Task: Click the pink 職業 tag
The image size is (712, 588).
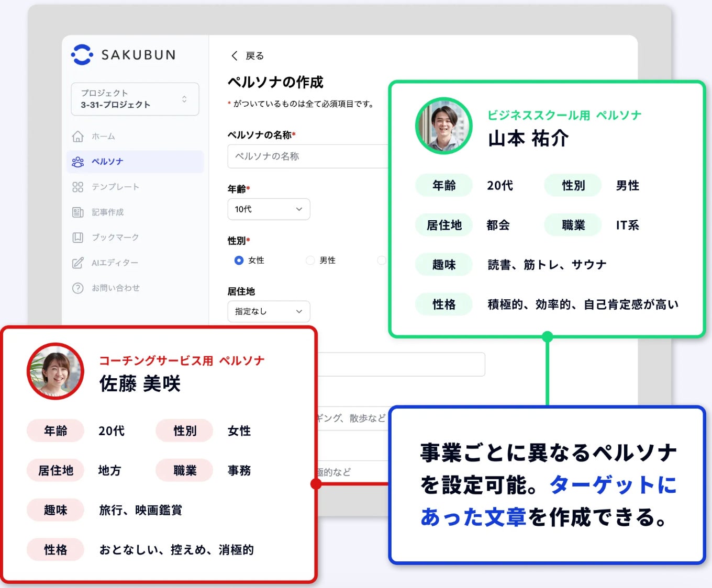Action: 185,471
